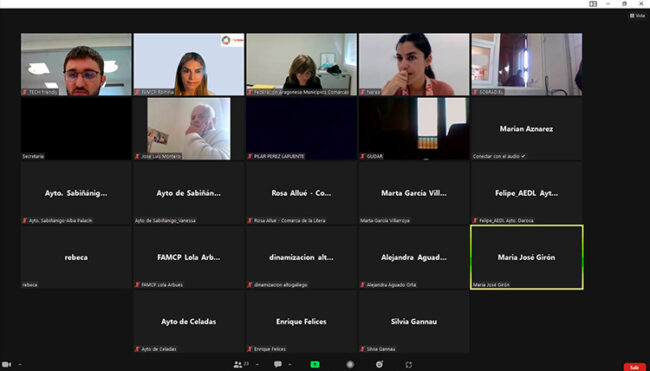Click muted mic icon beside FAMCP Lola Arbués
Screen dimensions: 650x371
click(x=137, y=285)
